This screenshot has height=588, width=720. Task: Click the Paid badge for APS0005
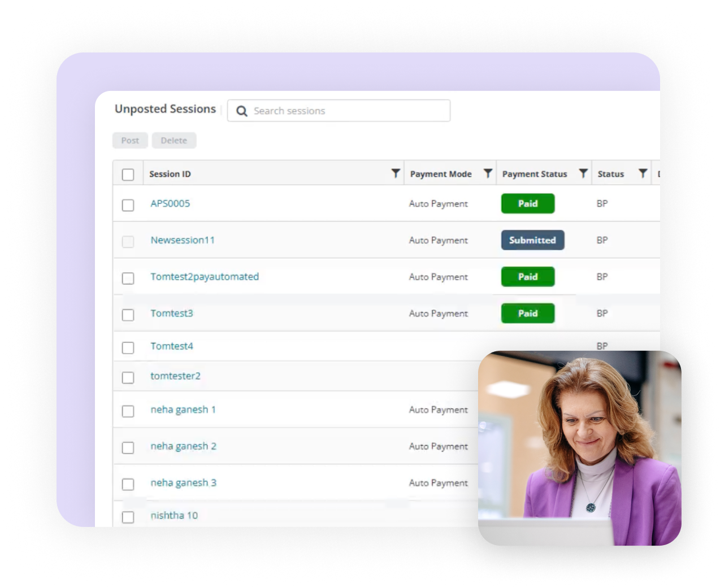pos(528,203)
